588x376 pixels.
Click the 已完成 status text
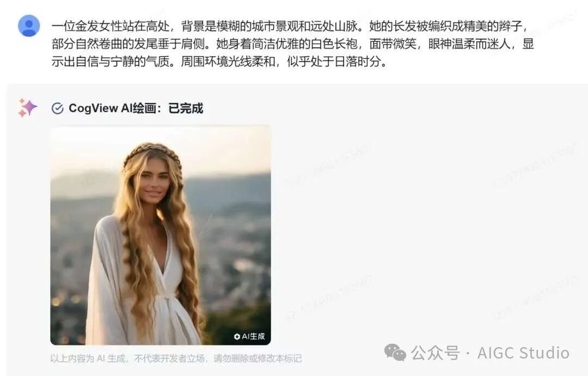click(x=186, y=108)
